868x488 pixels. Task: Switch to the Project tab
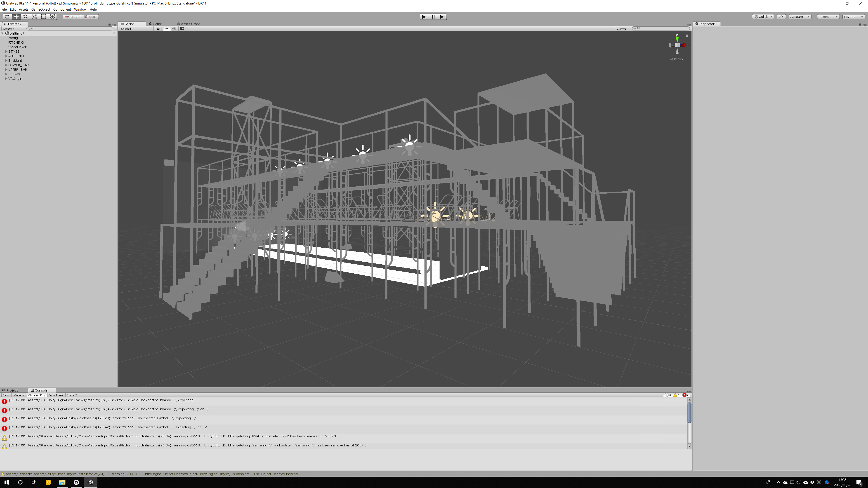pos(10,390)
